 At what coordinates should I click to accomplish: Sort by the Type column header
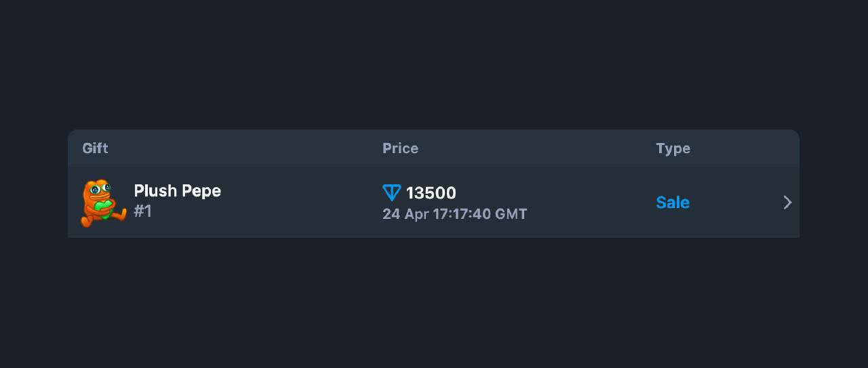coord(673,148)
